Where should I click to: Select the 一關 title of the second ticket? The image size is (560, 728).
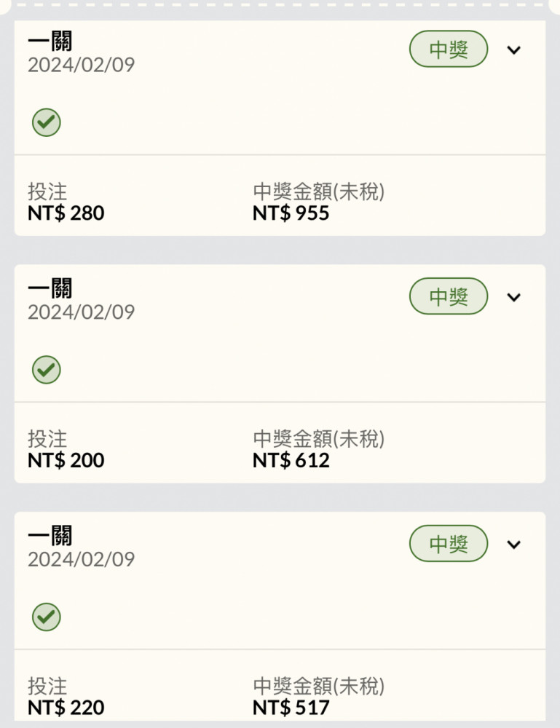[x=50, y=288]
